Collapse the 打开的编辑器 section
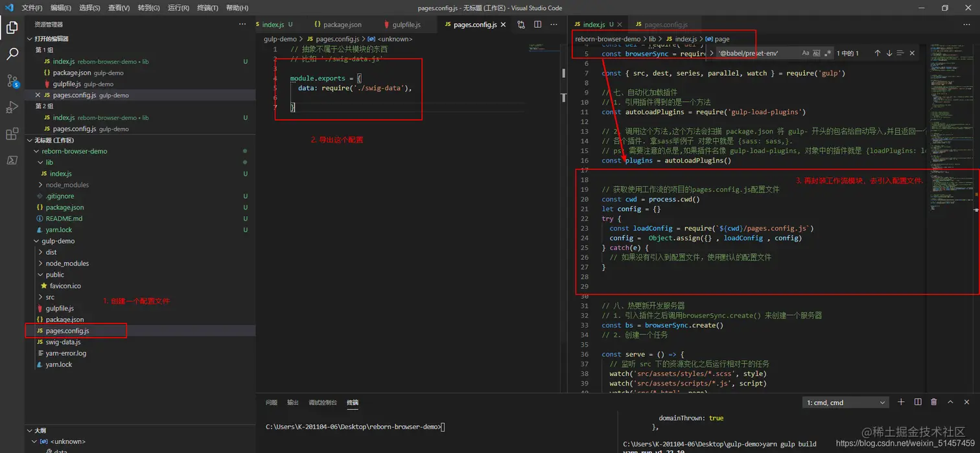The image size is (980, 453). [51, 39]
